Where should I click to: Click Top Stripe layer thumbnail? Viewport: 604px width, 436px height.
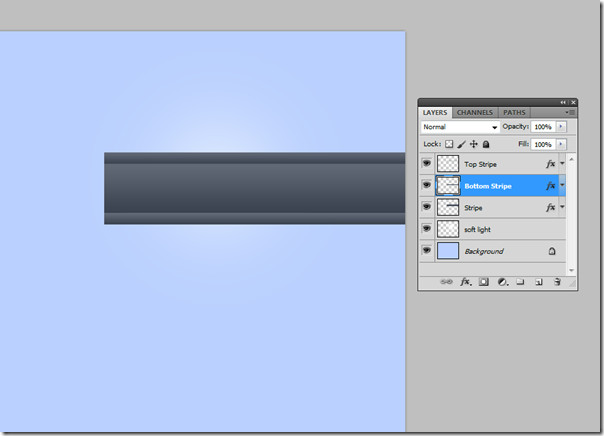448,164
